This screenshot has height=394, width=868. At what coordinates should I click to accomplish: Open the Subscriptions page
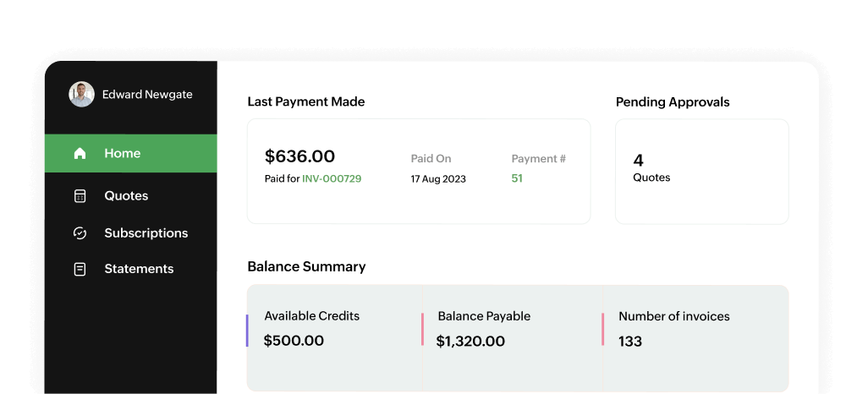146,233
